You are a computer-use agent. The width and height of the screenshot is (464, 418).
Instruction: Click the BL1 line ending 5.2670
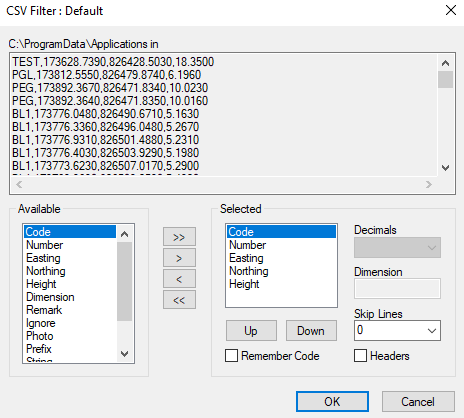(106, 127)
